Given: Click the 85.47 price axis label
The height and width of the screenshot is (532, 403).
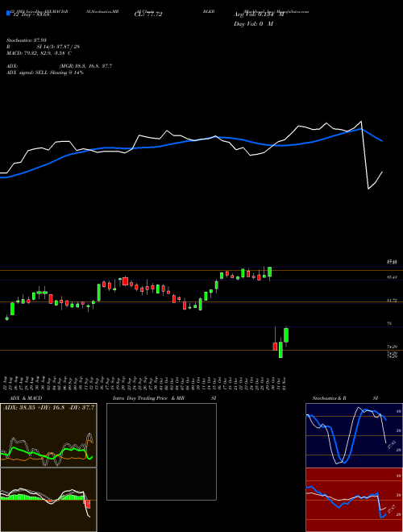Looking at the screenshot, I should (392, 277).
